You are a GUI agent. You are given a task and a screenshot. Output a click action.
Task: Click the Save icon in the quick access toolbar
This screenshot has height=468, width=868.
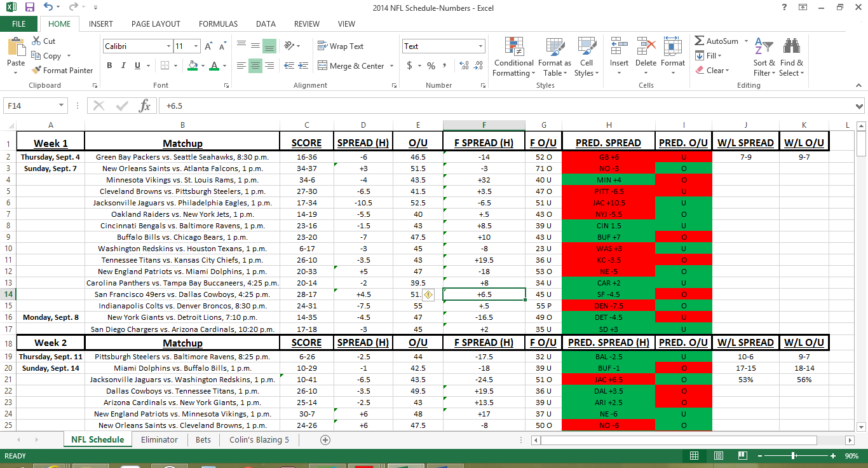29,8
